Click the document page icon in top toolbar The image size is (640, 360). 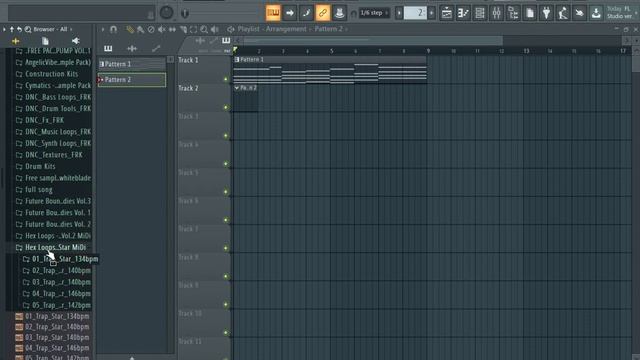tap(530, 13)
